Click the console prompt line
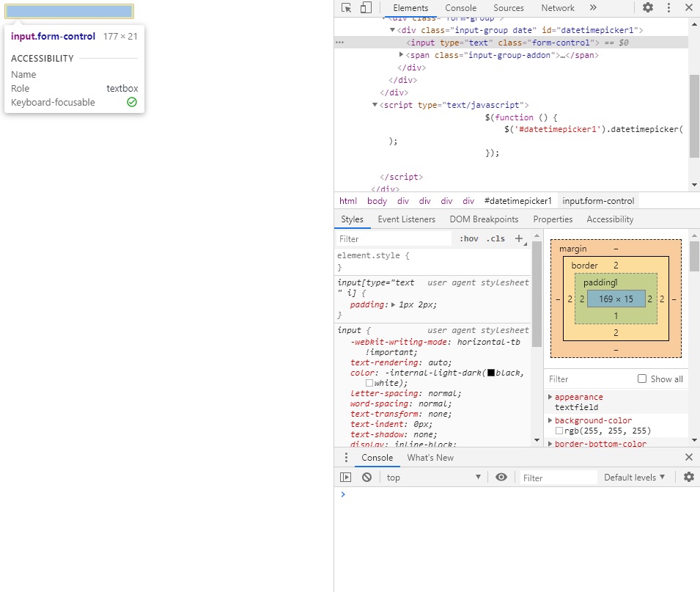This screenshot has width=700, height=592. pos(517,494)
